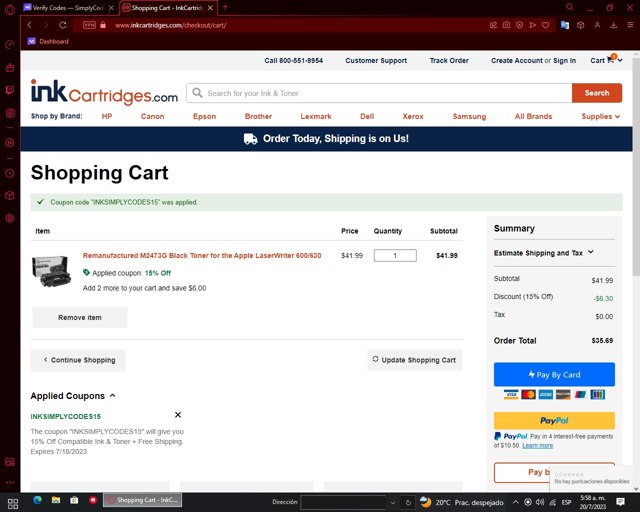Open sidebar settings gear icon
The image size is (640, 512).
(10, 218)
